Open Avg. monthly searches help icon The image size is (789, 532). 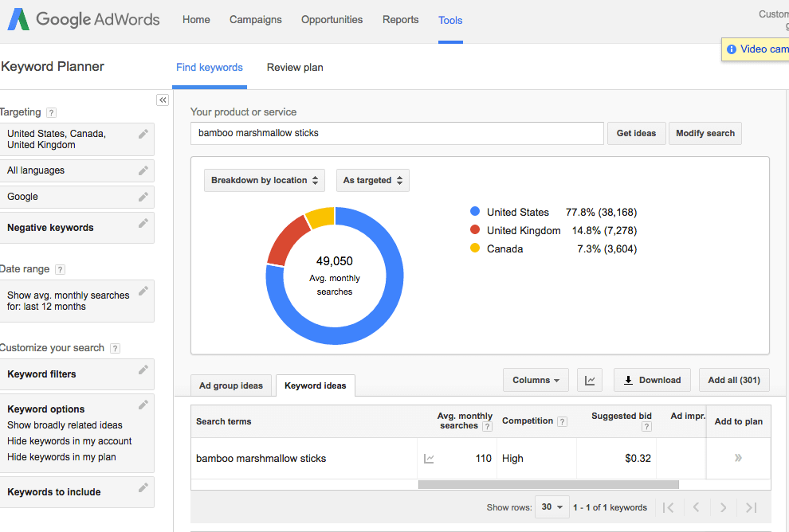tap(487, 427)
